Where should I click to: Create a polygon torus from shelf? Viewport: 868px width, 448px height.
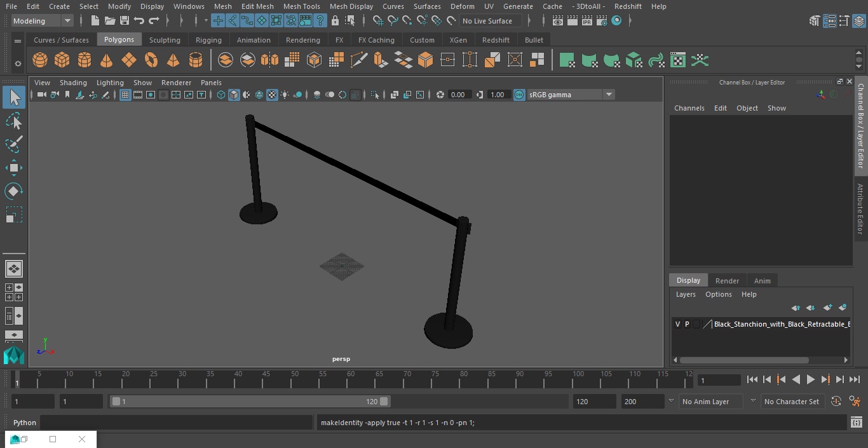[x=151, y=60]
